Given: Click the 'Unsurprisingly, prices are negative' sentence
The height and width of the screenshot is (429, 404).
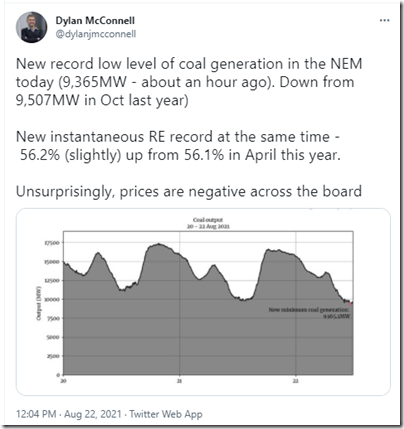Looking at the screenshot, I should point(189,191).
